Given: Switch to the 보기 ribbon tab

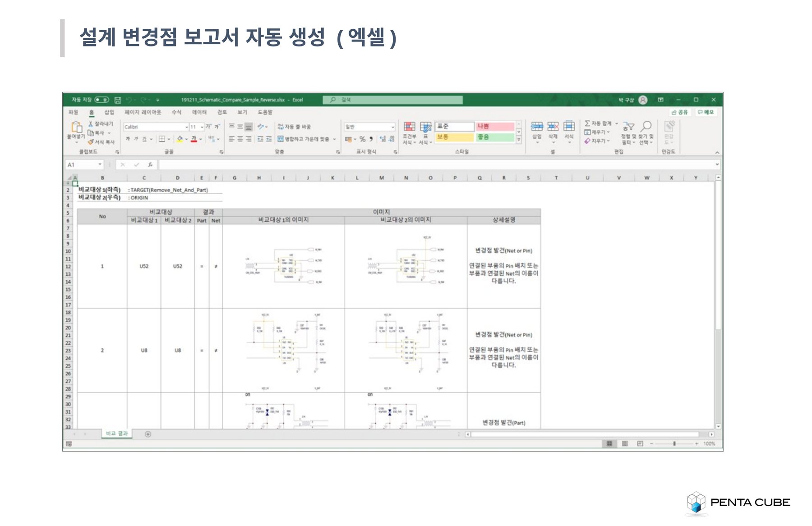Looking at the screenshot, I should click(x=242, y=112).
